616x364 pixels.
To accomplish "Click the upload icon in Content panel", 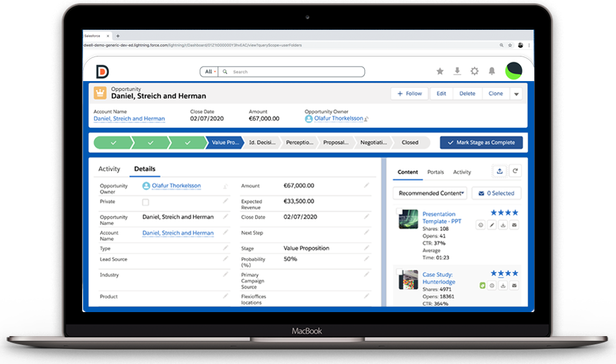I will (499, 171).
